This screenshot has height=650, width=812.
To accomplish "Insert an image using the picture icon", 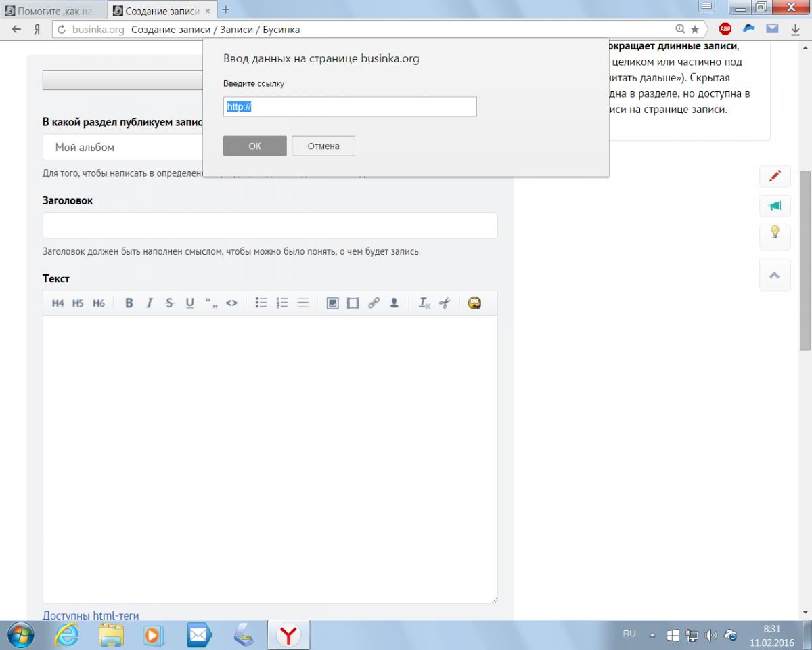I will (x=332, y=303).
